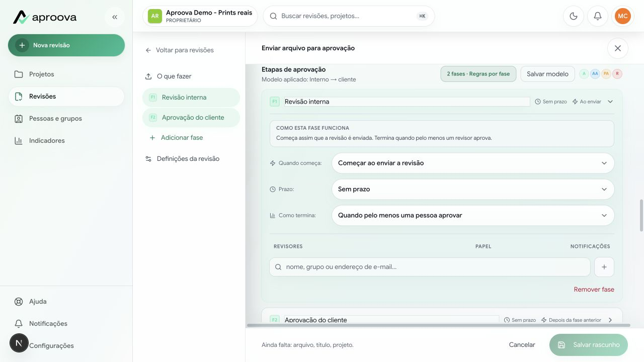Click Depois da fase anterior indicator
This screenshot has width=644, height=362.
click(x=571, y=320)
